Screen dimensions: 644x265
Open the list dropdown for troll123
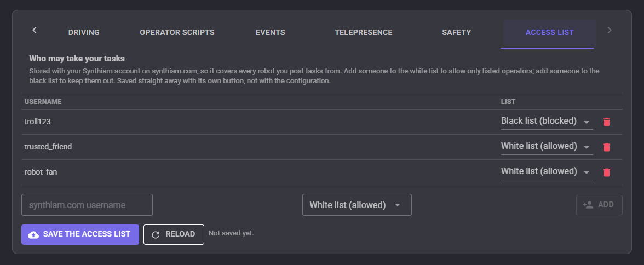(x=547, y=122)
